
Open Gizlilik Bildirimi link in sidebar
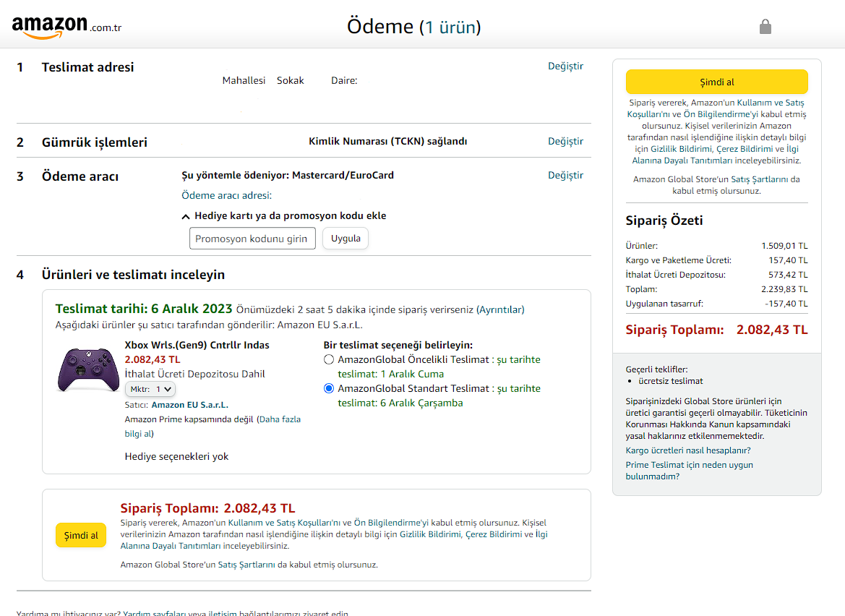click(681, 149)
